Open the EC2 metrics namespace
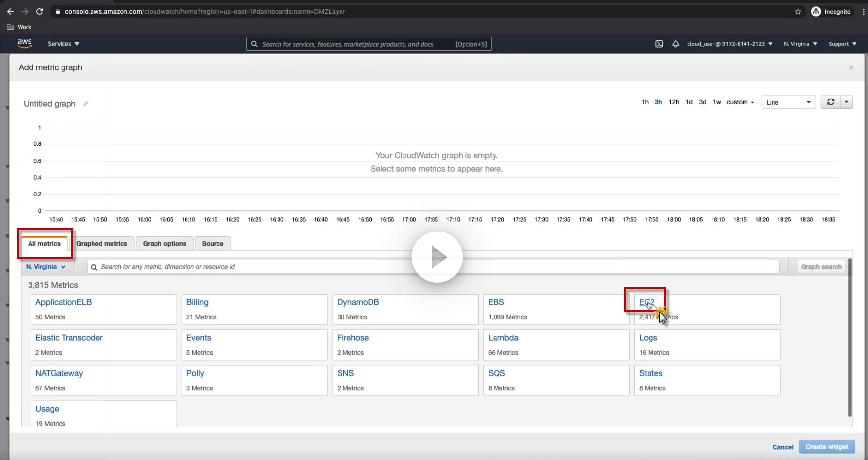Viewport: 868px width, 460px height. (647, 302)
